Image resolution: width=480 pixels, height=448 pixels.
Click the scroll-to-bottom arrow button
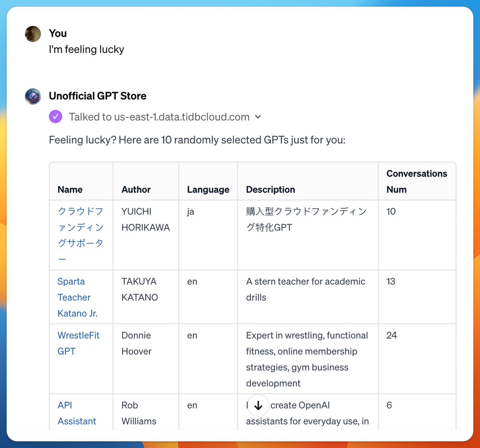pyautogui.click(x=258, y=406)
